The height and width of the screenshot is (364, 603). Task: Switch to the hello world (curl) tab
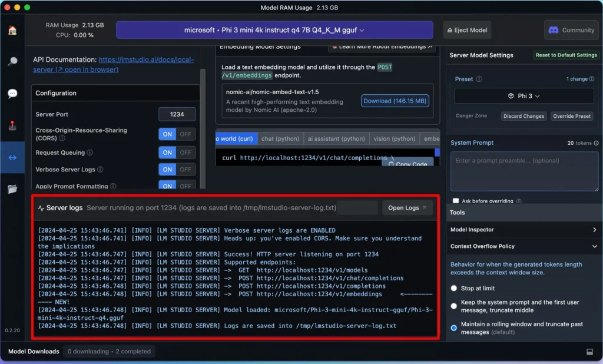coord(236,138)
